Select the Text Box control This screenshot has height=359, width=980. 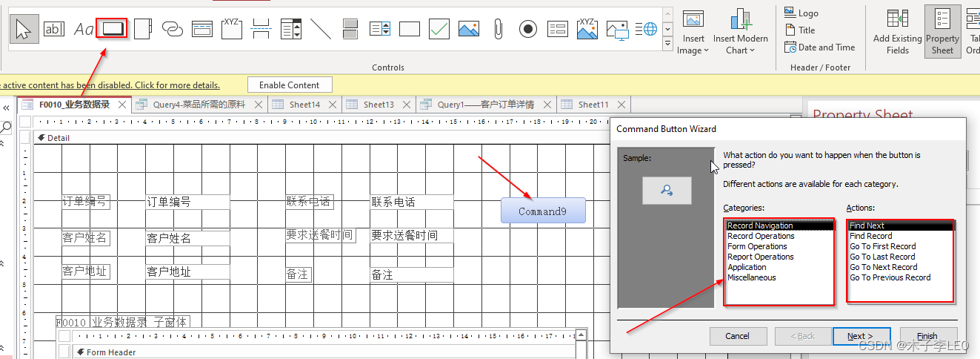pyautogui.click(x=54, y=29)
